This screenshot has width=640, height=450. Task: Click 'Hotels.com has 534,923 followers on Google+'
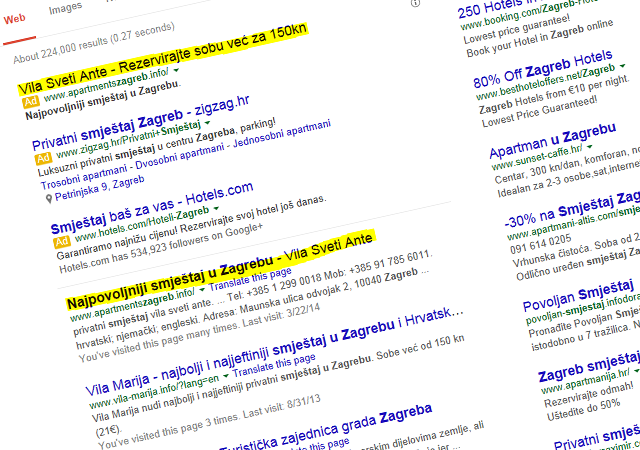click(161, 247)
